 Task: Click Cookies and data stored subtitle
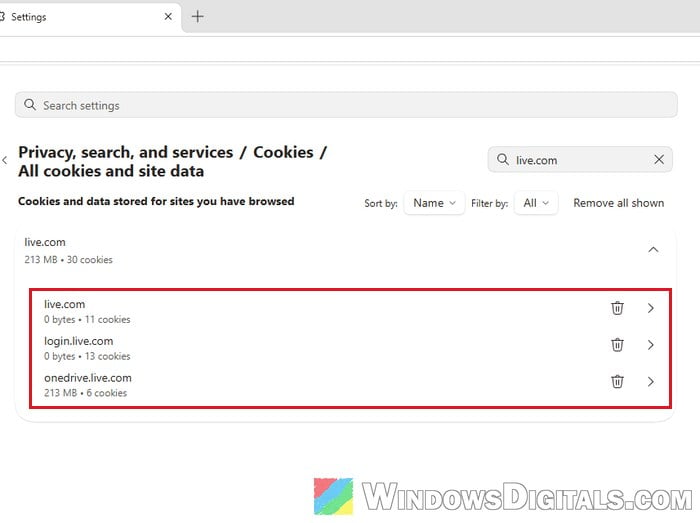(156, 201)
